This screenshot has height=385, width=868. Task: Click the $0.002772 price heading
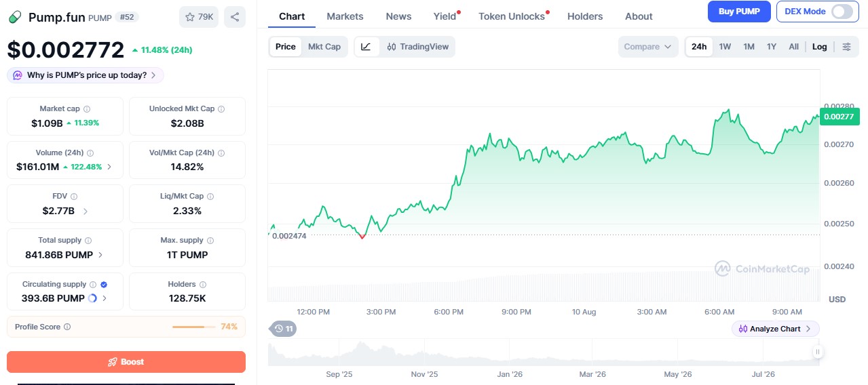pos(66,50)
